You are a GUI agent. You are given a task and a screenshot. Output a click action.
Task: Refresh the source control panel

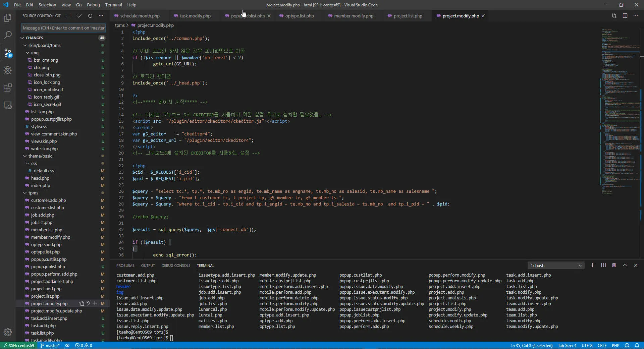point(90,16)
